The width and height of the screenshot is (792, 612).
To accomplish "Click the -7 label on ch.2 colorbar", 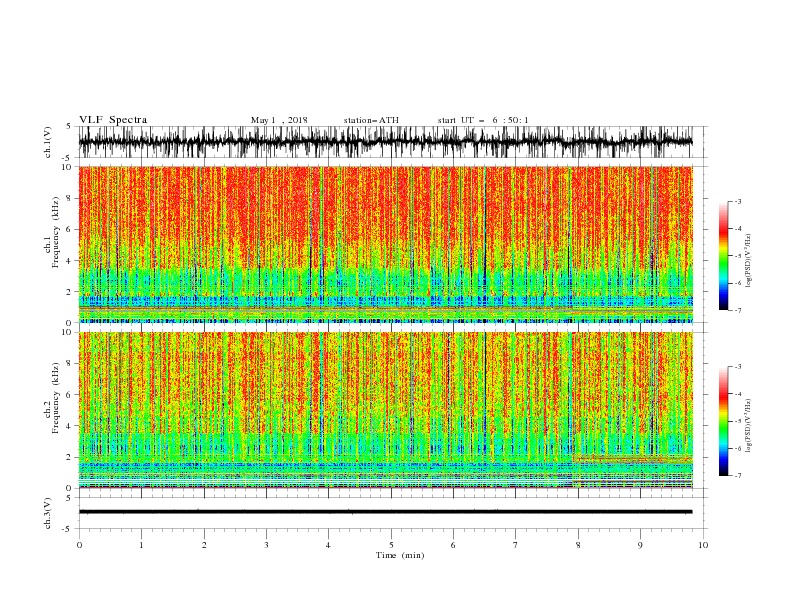I will point(737,476).
